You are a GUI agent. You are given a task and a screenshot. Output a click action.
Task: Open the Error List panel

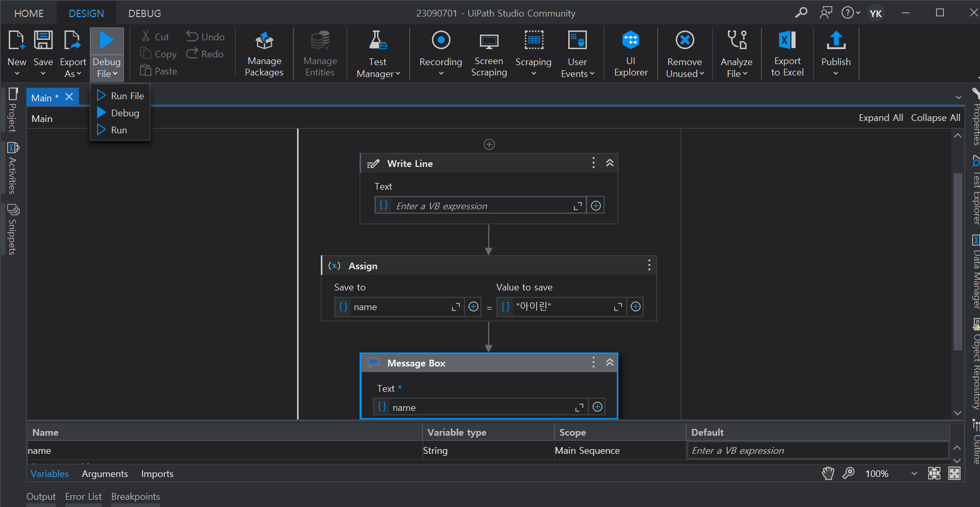point(83,497)
